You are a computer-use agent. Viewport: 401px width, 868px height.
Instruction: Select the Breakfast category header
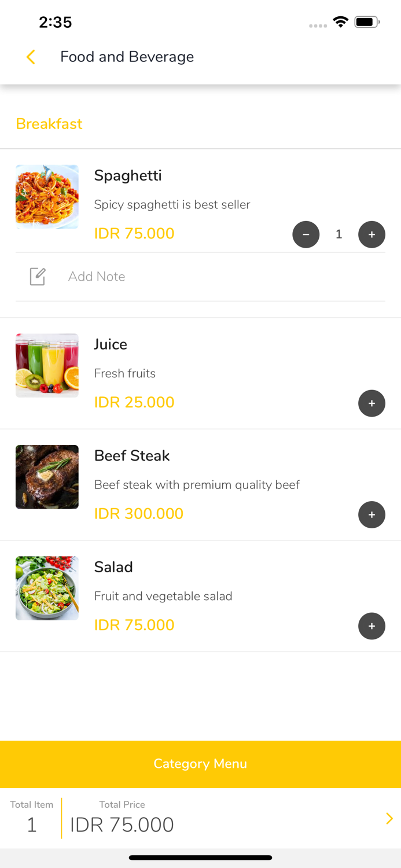(x=49, y=124)
